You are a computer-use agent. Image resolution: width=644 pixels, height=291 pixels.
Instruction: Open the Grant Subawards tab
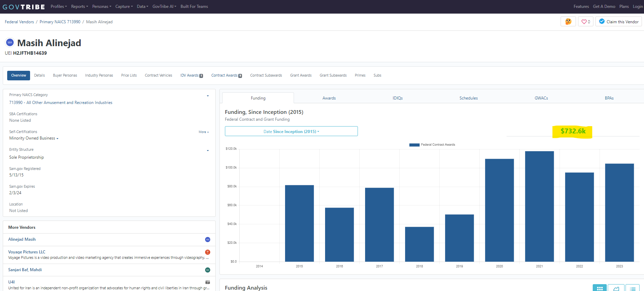[333, 76]
